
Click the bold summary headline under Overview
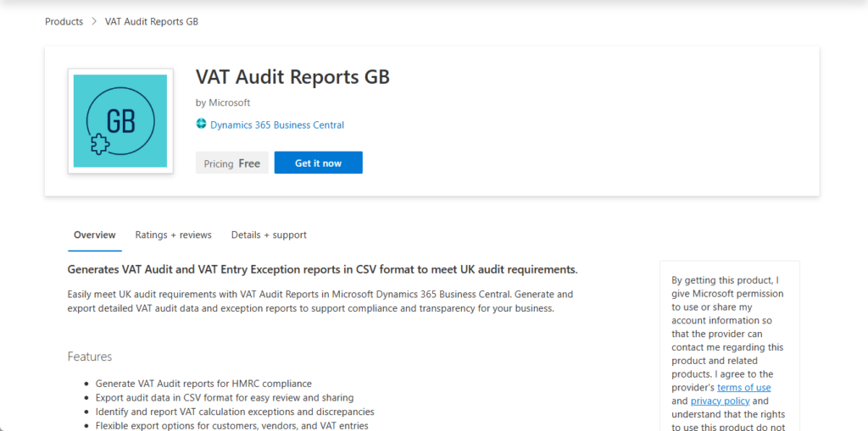pyautogui.click(x=322, y=270)
